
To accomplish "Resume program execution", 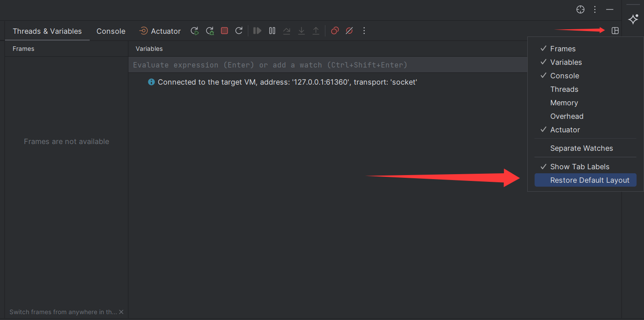I will pos(257,31).
